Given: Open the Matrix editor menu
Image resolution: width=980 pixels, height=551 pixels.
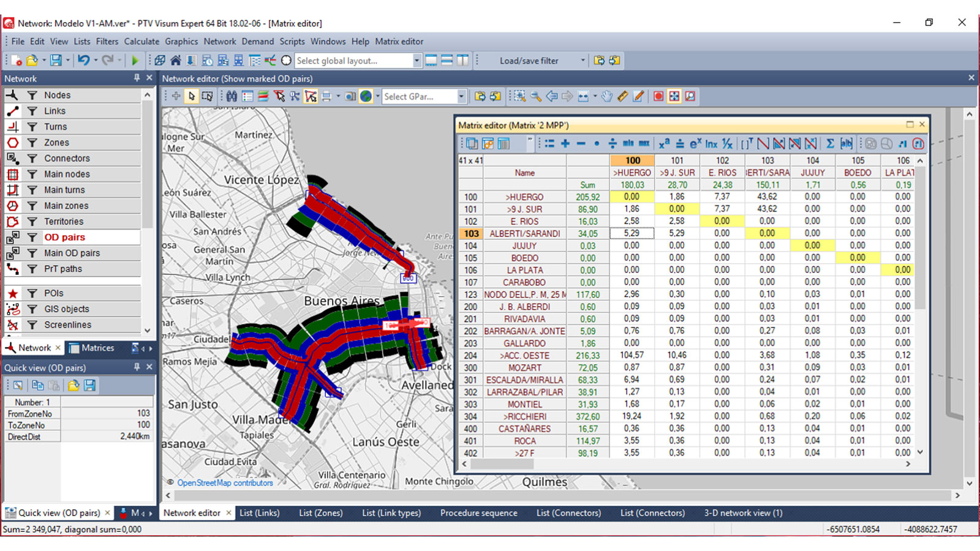Looking at the screenshot, I should [399, 42].
